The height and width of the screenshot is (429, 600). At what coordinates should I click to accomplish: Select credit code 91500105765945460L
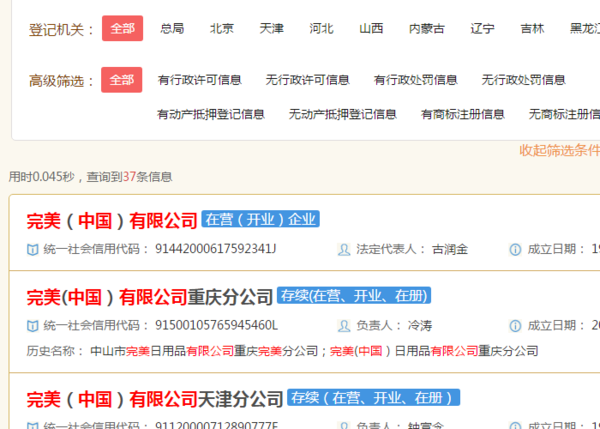(x=216, y=325)
